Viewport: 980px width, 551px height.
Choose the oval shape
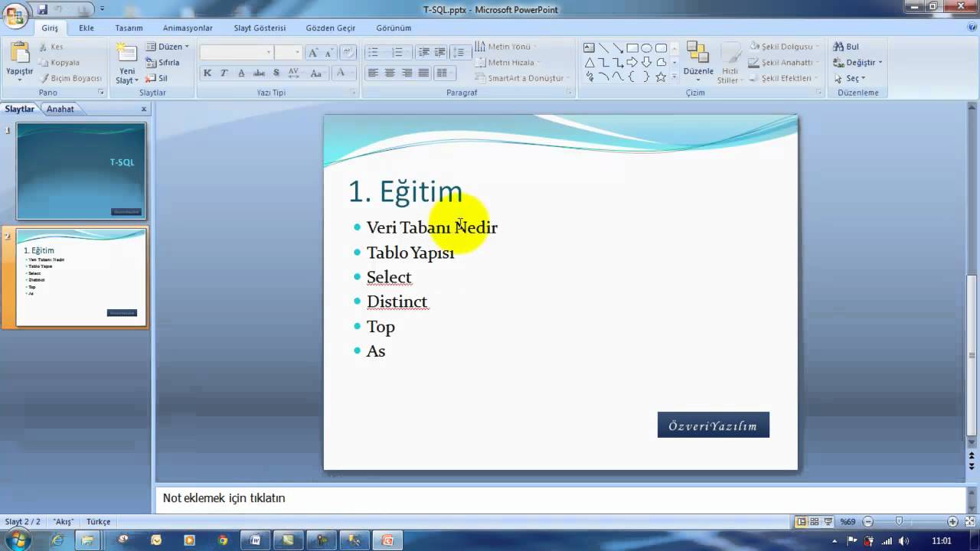coord(647,47)
